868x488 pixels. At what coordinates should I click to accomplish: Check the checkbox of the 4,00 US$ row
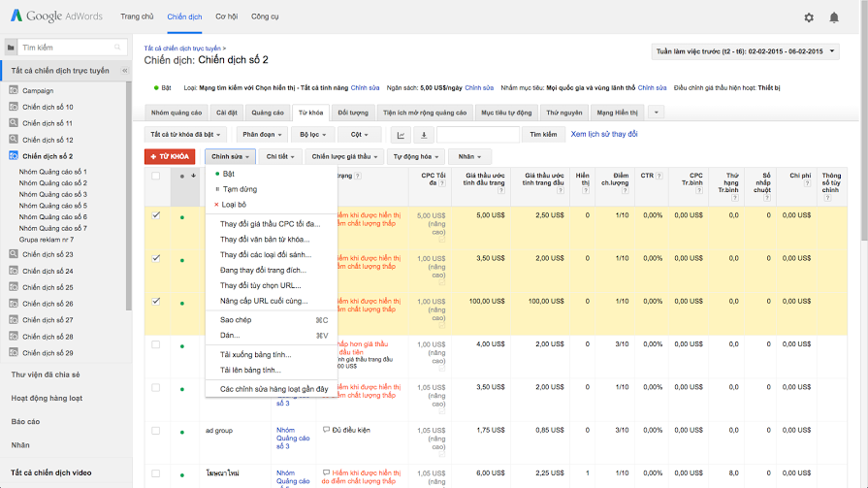[x=156, y=344]
